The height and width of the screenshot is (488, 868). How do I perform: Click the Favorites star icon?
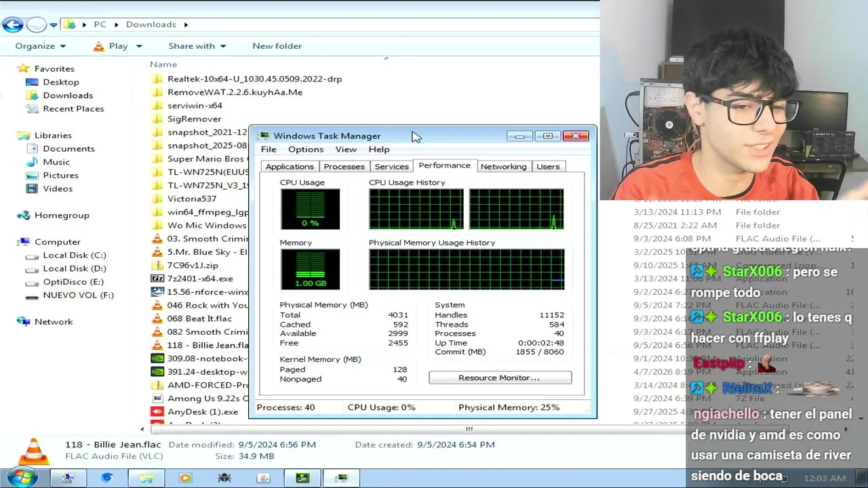(24, 68)
